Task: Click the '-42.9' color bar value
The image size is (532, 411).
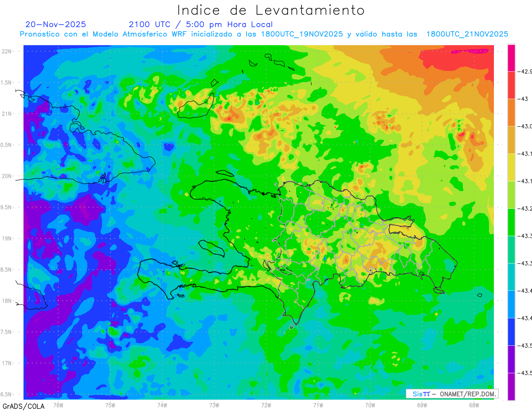Action: 525,71
